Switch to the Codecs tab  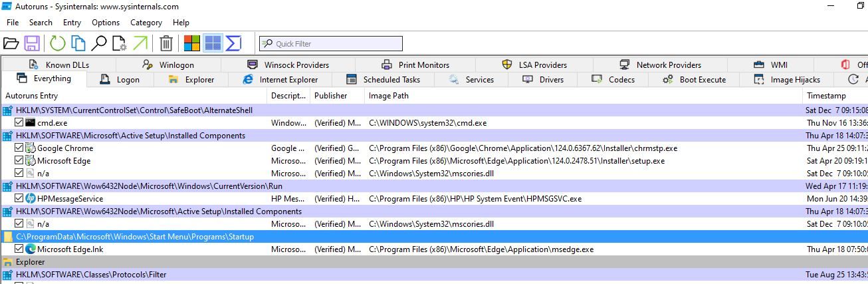click(x=613, y=79)
